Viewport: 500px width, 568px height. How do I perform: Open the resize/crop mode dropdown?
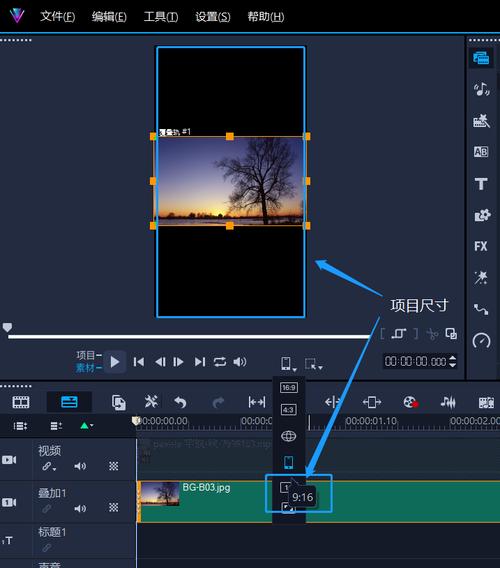(313, 364)
